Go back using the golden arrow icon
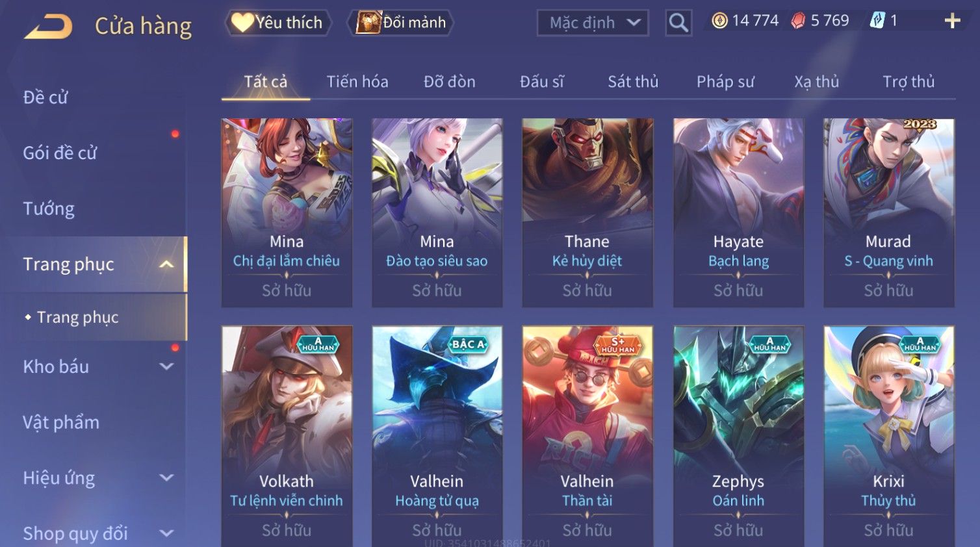The image size is (980, 547). coord(48,26)
